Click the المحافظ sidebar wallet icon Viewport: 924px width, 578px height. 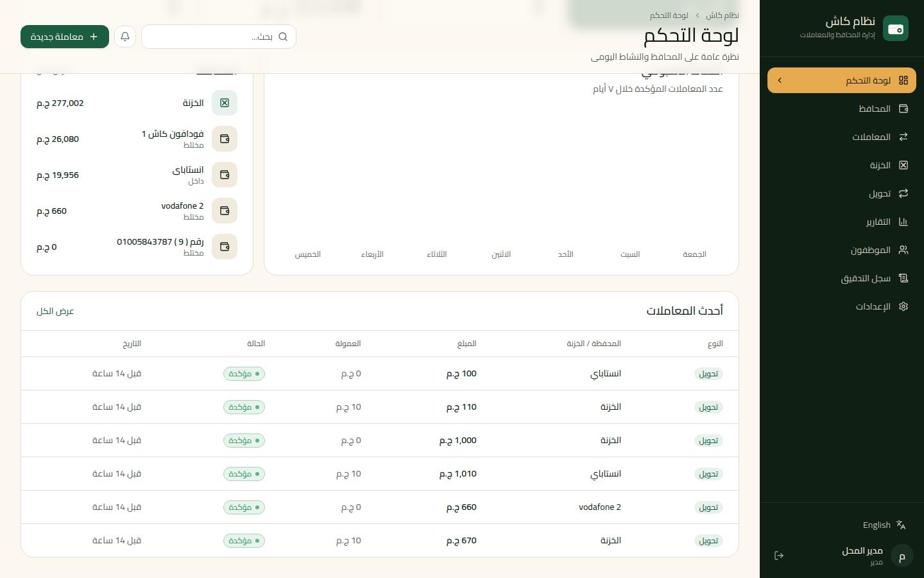903,109
